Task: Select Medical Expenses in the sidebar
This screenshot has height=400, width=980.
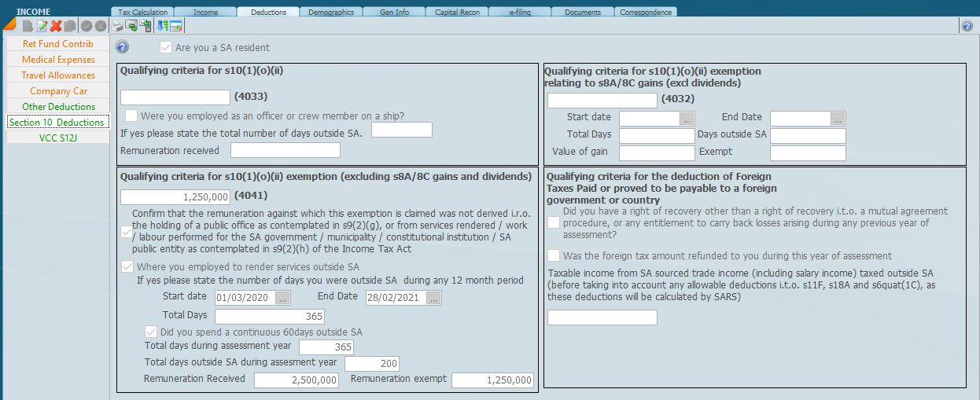Action: [58, 60]
